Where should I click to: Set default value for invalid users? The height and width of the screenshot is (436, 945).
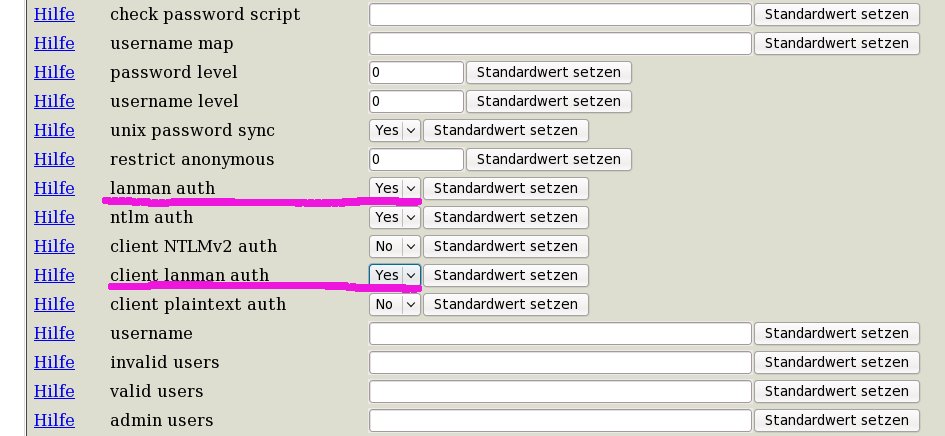[836, 362]
